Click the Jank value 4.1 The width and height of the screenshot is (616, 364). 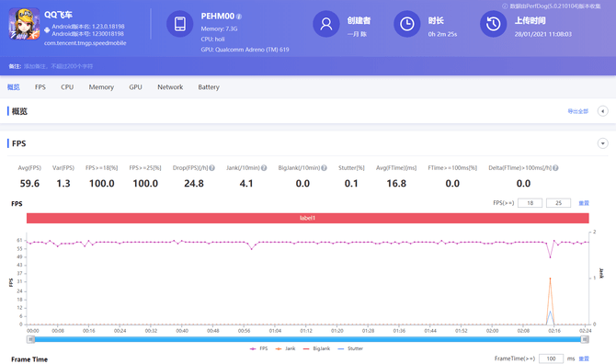click(246, 183)
